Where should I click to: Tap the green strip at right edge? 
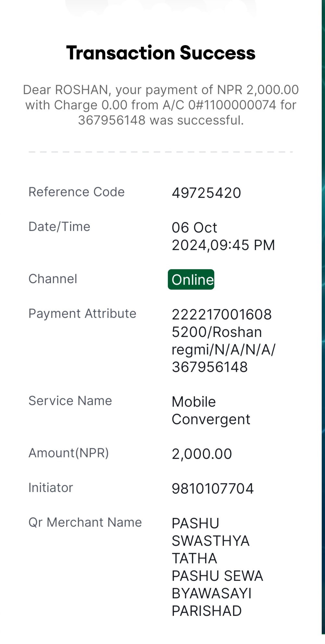(x=323, y=317)
